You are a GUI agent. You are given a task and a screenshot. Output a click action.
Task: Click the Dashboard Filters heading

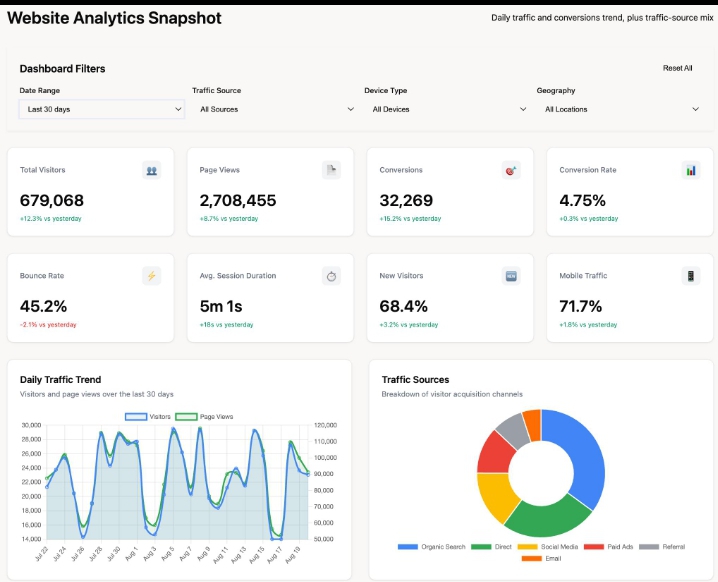[62, 69]
